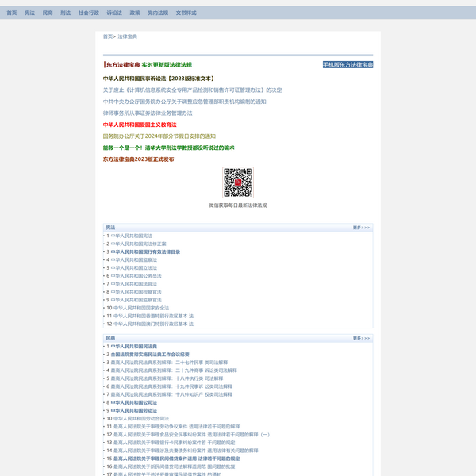This screenshot has height=476, width=476.
Task: Open the 宪法 tab in top navigation
Action: click(x=29, y=13)
